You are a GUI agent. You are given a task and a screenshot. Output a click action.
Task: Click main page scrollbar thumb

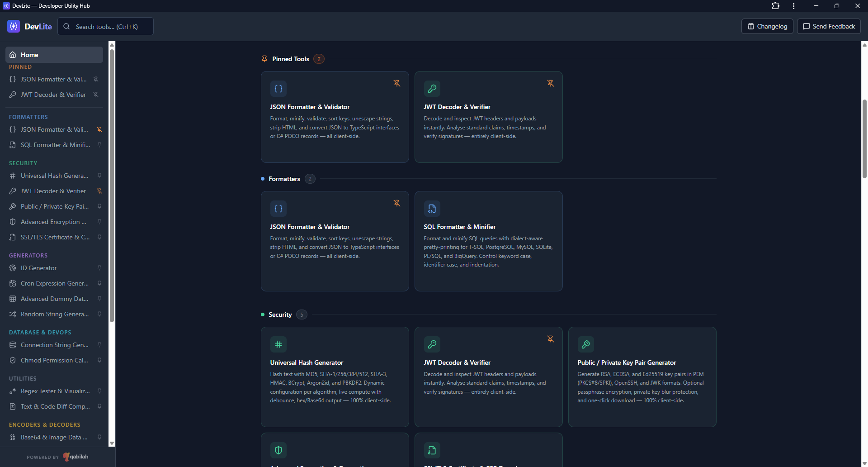pos(864,139)
